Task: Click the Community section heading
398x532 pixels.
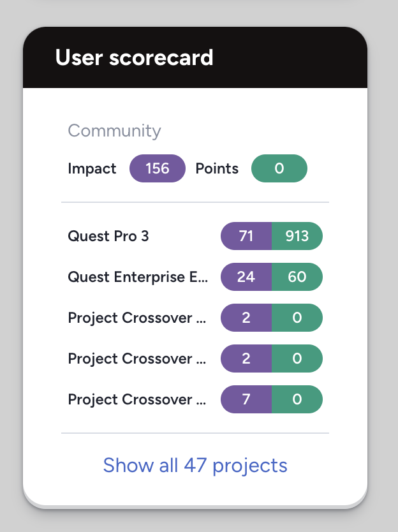Action: (114, 131)
